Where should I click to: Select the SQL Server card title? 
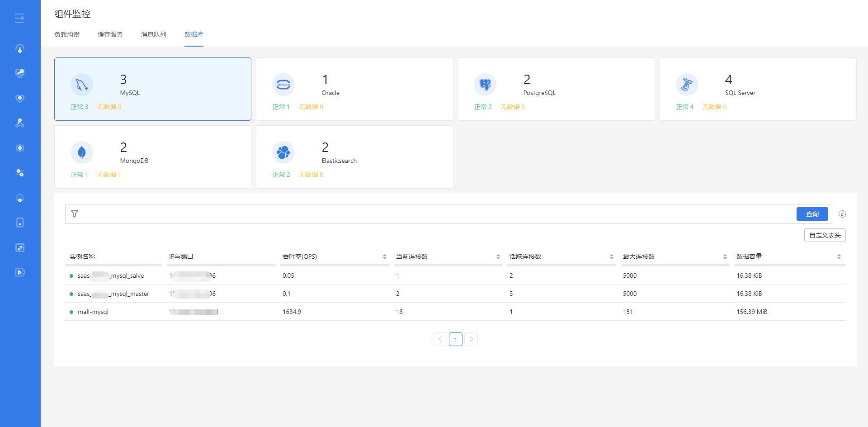[x=740, y=93]
